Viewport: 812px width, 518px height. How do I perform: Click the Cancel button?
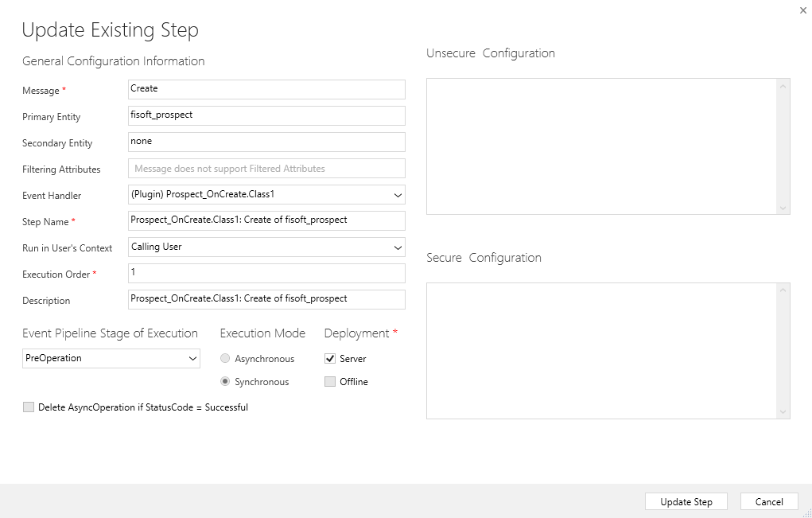[768, 501]
